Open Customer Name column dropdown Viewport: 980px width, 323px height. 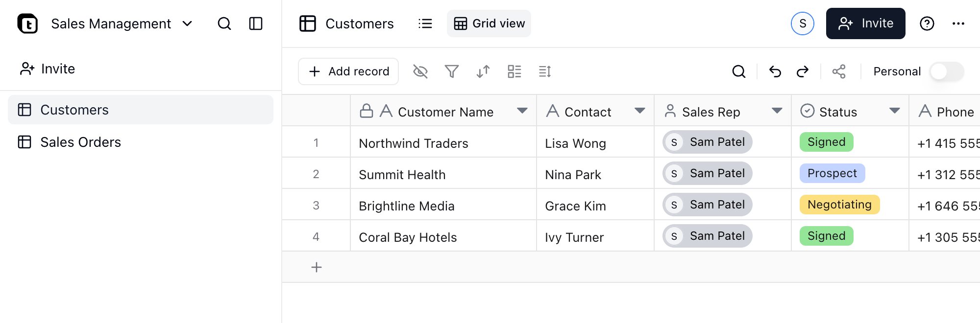[522, 111]
